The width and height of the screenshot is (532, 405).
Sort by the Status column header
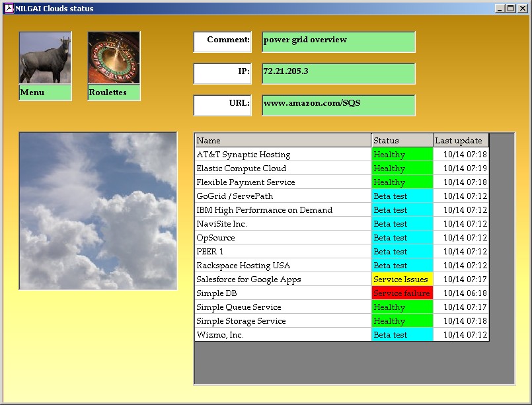[402, 141]
